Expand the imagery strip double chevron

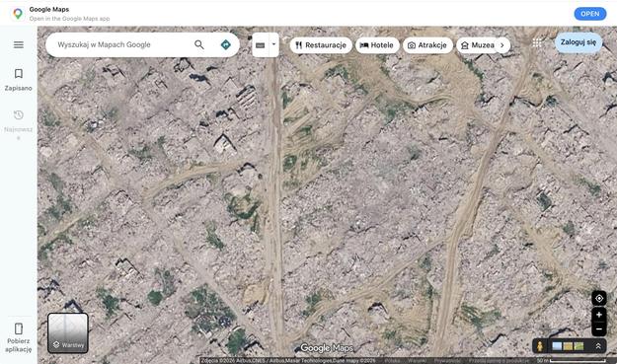[x=598, y=346]
